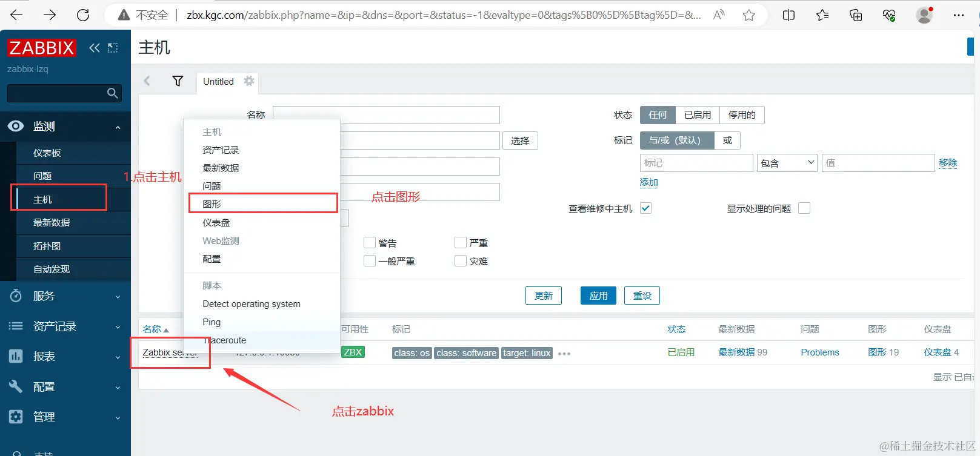Click the 选择 select button
The height and width of the screenshot is (456, 980).
pyautogui.click(x=520, y=140)
